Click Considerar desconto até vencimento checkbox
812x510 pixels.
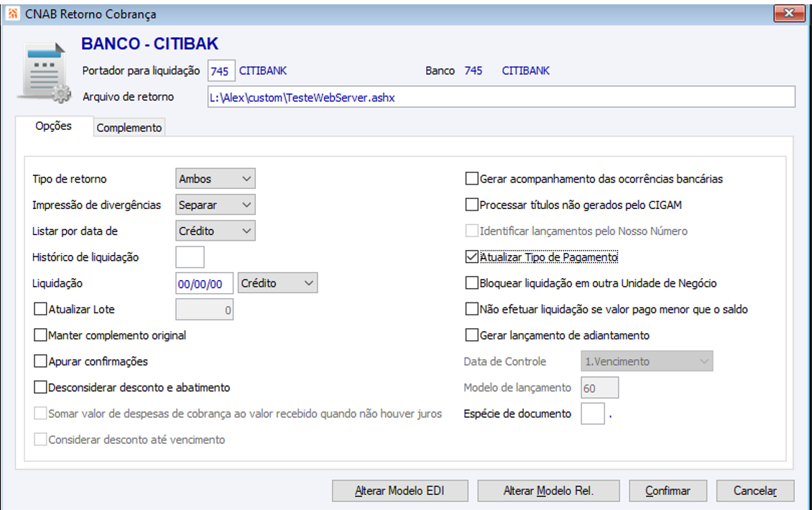(x=40, y=439)
